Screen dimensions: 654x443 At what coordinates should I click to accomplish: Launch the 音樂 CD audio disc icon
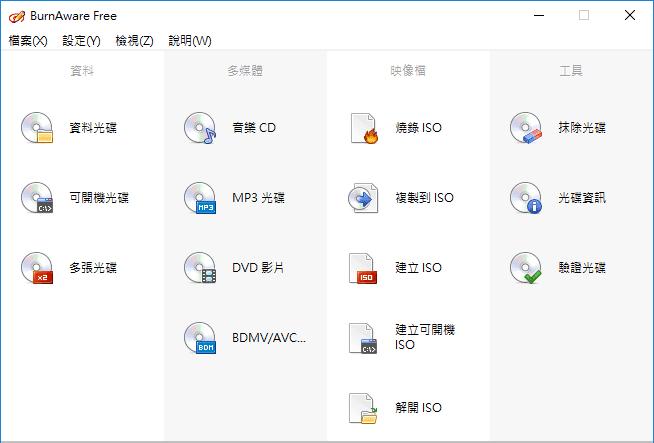pyautogui.click(x=200, y=128)
